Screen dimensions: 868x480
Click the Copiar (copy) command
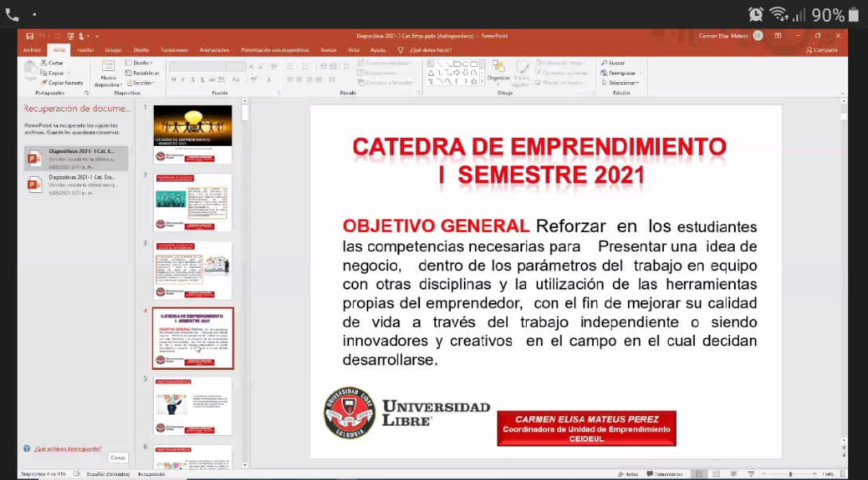(52, 73)
